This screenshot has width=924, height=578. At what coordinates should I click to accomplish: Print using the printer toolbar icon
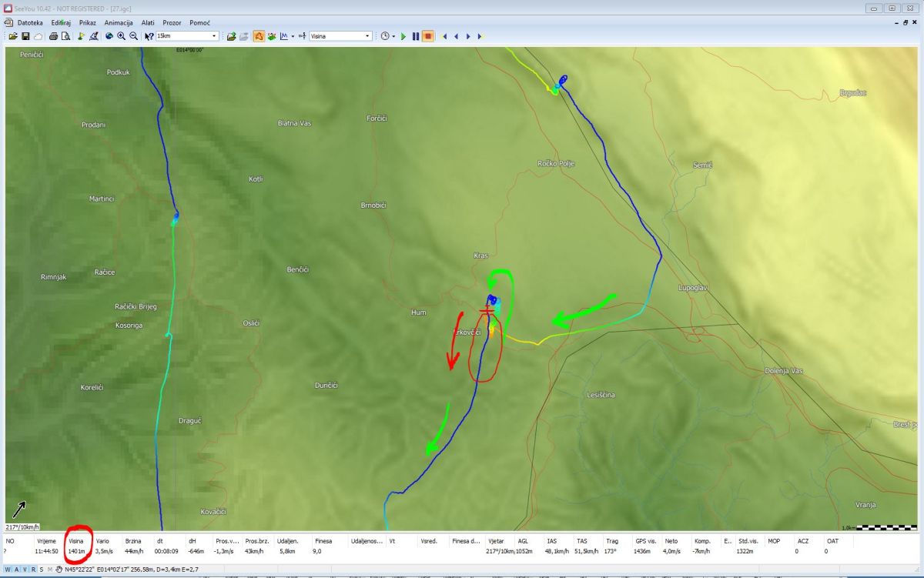click(x=53, y=36)
